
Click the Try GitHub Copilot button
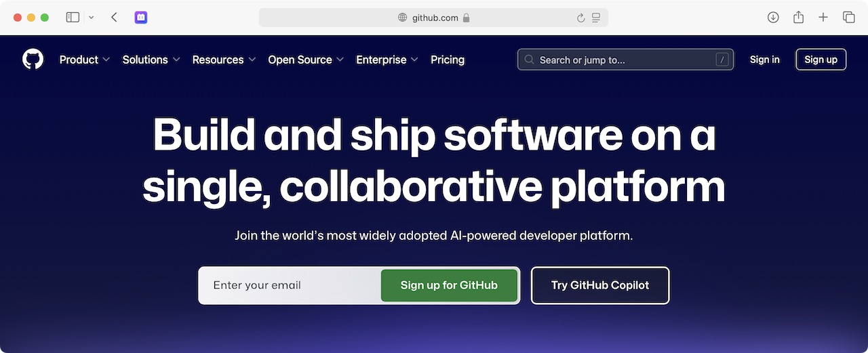[599, 285]
